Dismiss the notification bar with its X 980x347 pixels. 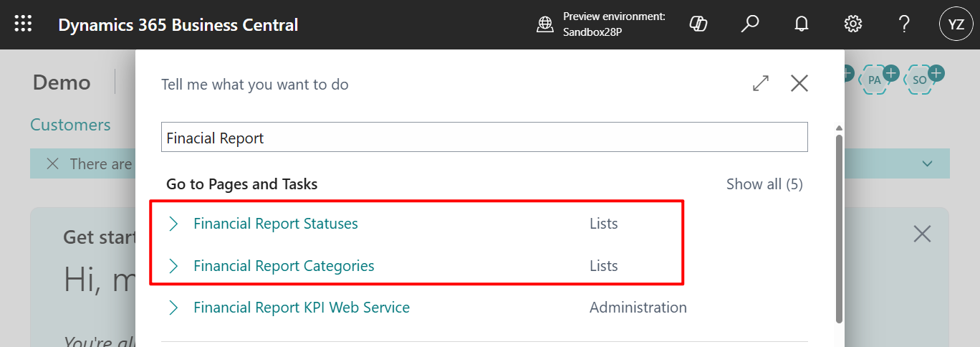pos(52,164)
